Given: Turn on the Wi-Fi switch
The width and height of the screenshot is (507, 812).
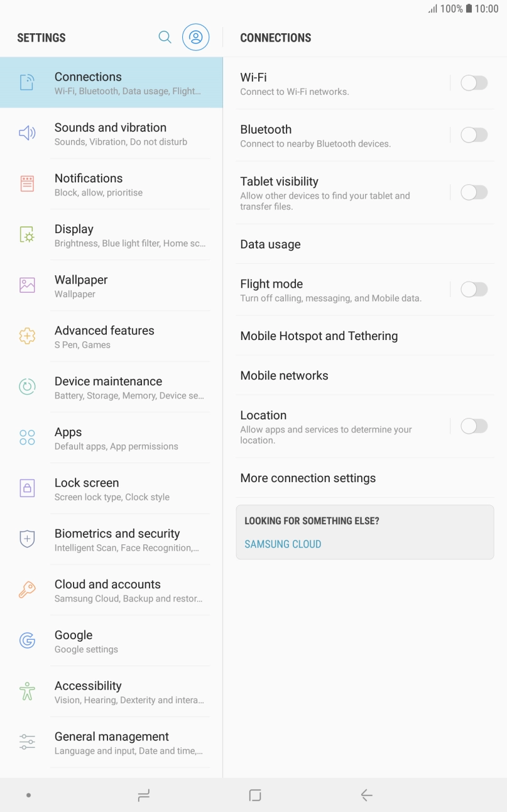Looking at the screenshot, I should tap(474, 83).
